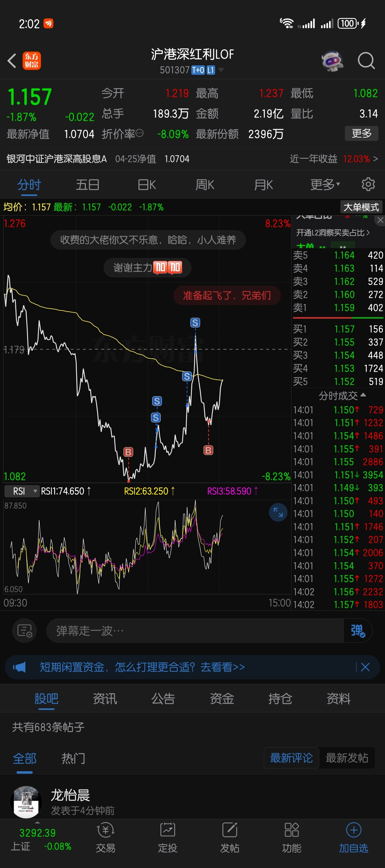Enable 大单模式 large order mode

361,207
